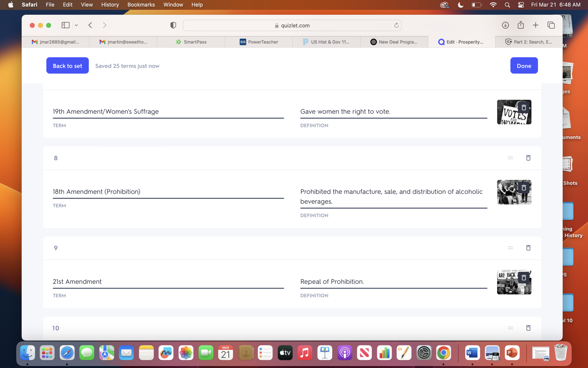Open the Bookmarks menu
This screenshot has width=588, height=368.
[x=141, y=5]
